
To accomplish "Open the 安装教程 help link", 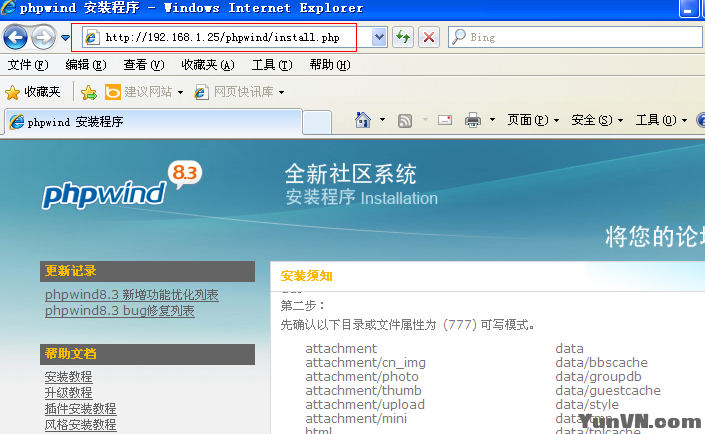I will (68, 376).
